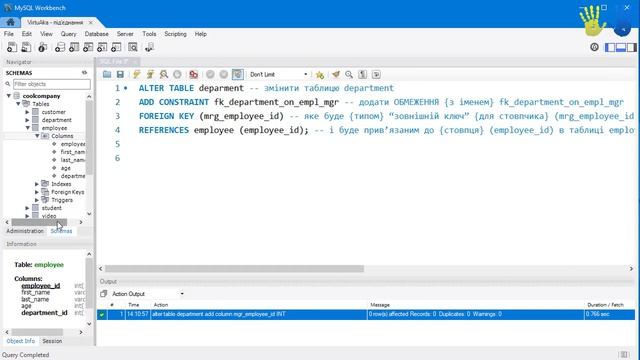Screen dimensions: 640x360
Task: Execute the whole script lightning icon
Action: pos(136,74)
